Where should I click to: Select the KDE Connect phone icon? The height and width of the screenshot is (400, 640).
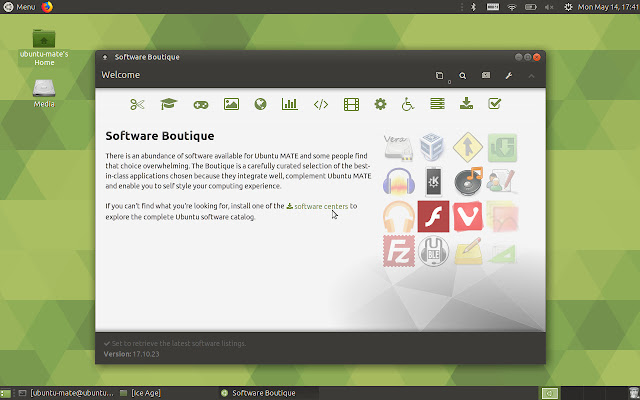tap(433, 181)
